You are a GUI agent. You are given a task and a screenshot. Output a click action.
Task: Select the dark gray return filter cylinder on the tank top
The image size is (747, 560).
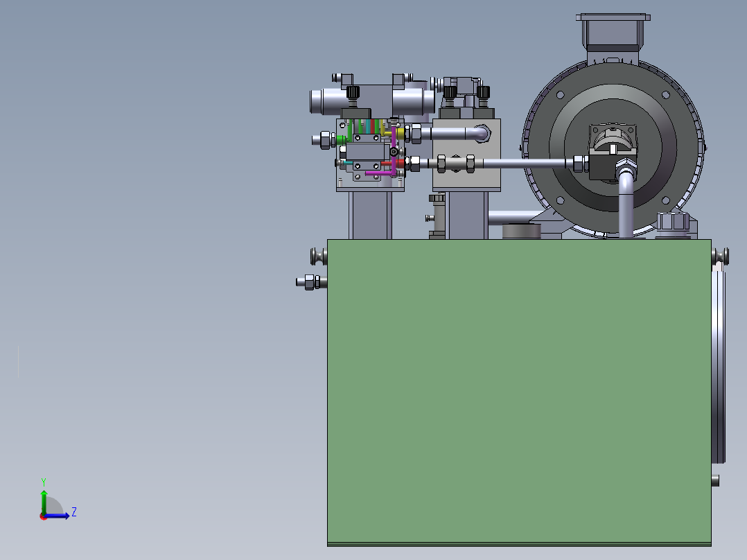[x=522, y=231]
